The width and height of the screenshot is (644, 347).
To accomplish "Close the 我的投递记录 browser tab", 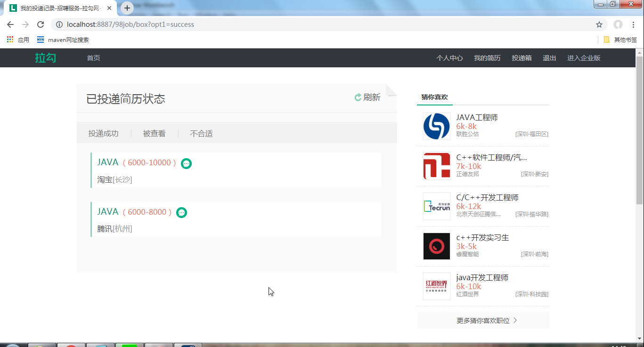I will click(110, 8).
